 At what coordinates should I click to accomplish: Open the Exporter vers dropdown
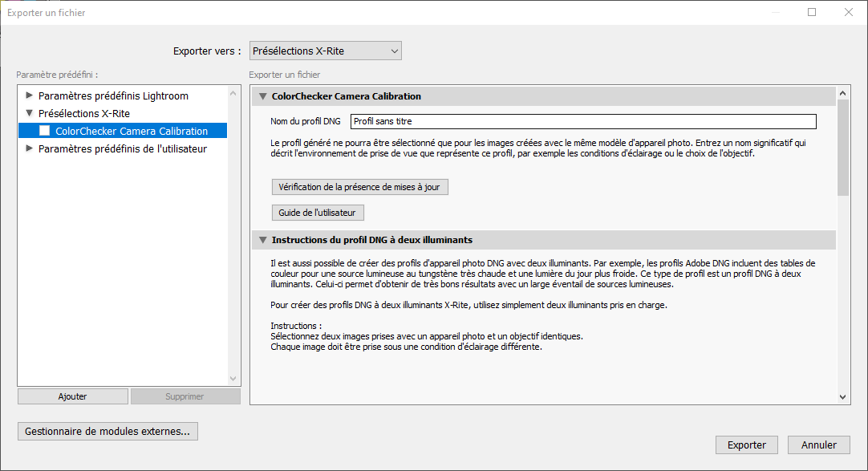(x=325, y=51)
